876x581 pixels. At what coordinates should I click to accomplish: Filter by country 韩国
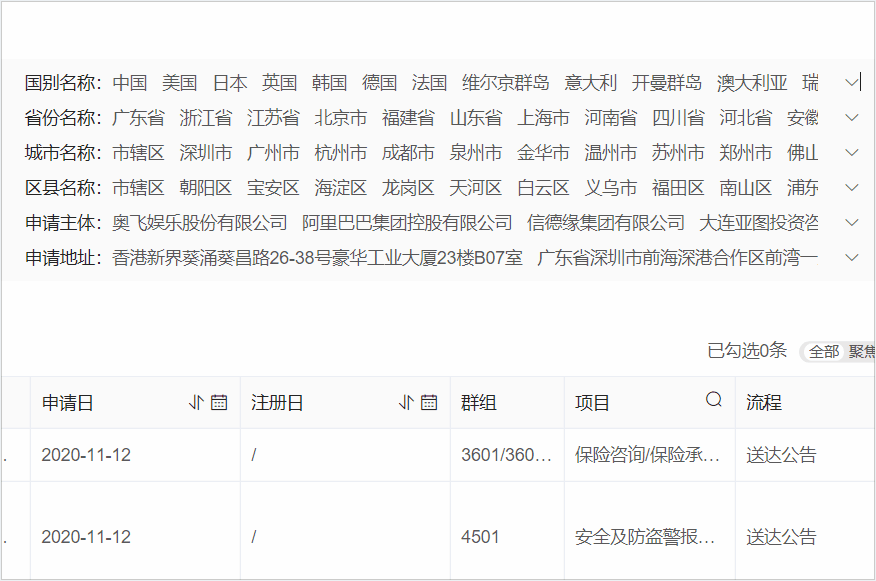(x=329, y=83)
